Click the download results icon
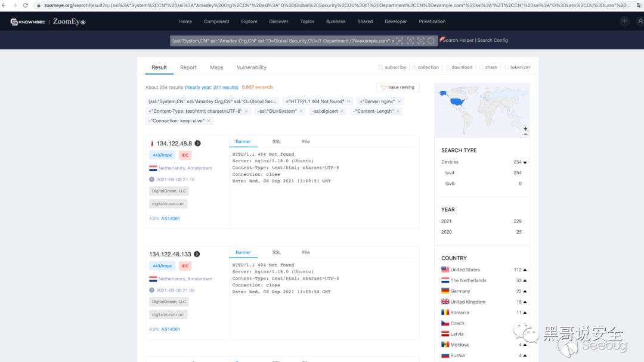This screenshot has height=362, width=644. point(448,67)
